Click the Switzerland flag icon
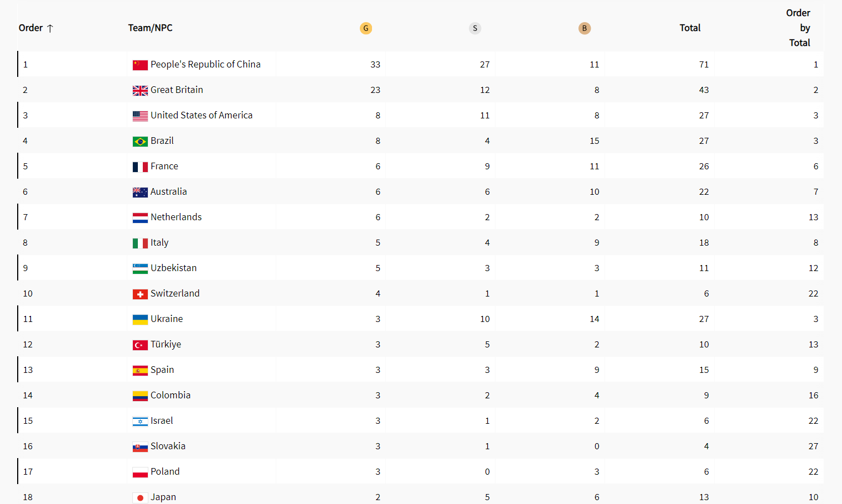The width and height of the screenshot is (842, 504). click(140, 294)
